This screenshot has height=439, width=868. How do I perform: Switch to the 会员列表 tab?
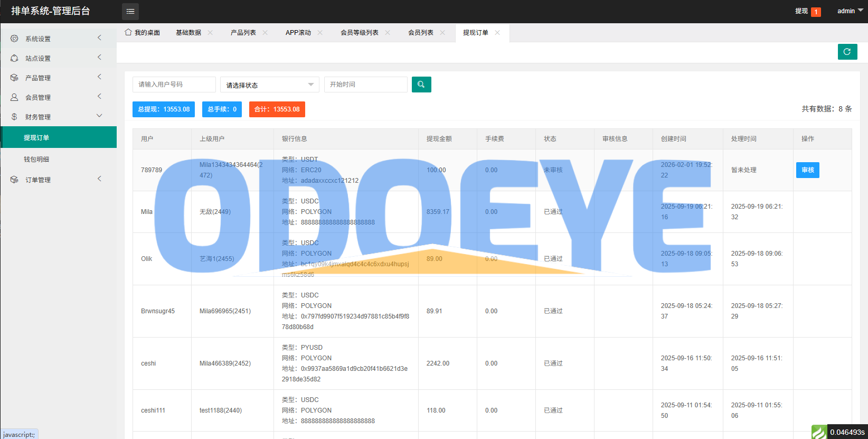(420, 33)
